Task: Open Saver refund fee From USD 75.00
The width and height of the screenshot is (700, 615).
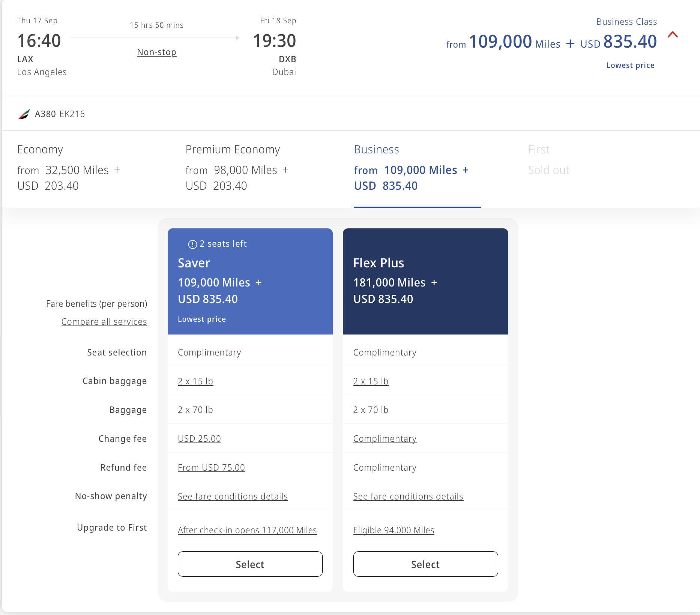Action: [x=212, y=468]
